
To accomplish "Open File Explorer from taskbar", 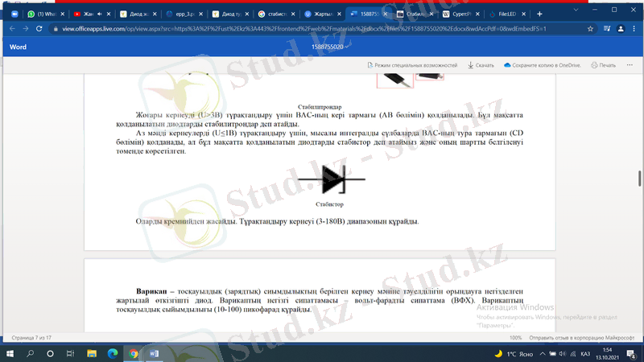I will [x=92, y=353].
